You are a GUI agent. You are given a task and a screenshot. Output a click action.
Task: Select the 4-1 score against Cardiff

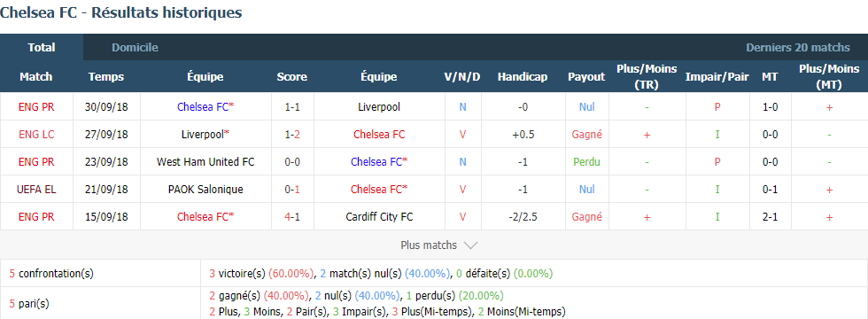pos(291,217)
